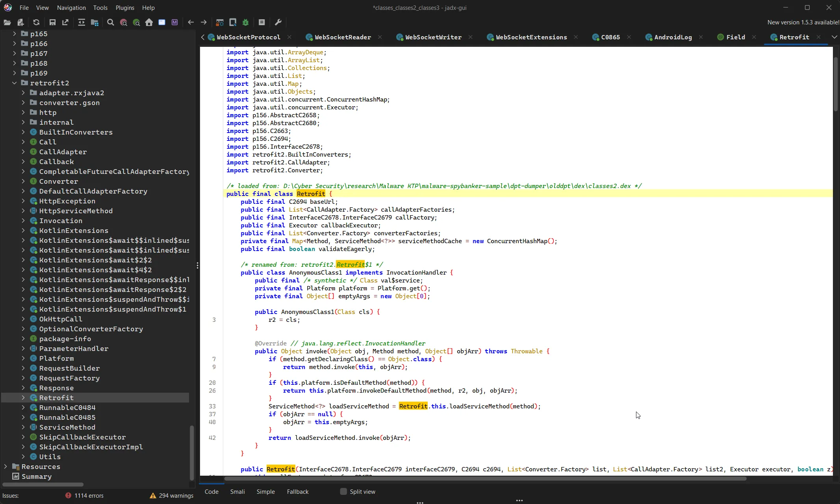Viewport: 840px width, 504px height.
Task: Expand the converter.gson package
Action: (x=23, y=103)
